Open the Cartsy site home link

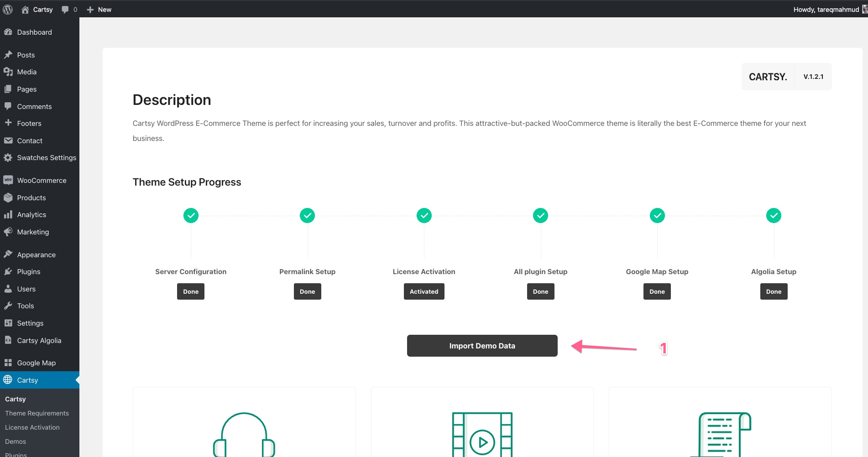coord(37,9)
